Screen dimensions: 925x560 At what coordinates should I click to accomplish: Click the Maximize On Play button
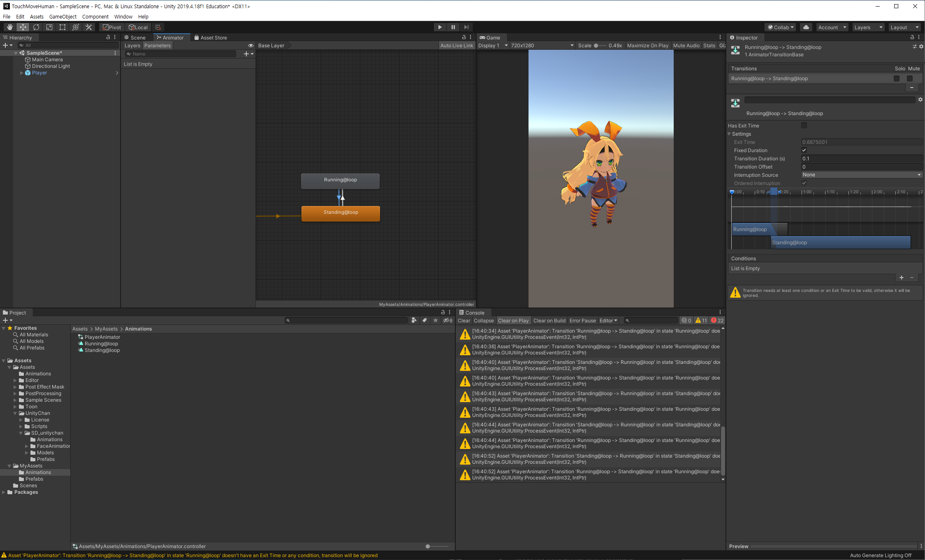[x=647, y=46]
